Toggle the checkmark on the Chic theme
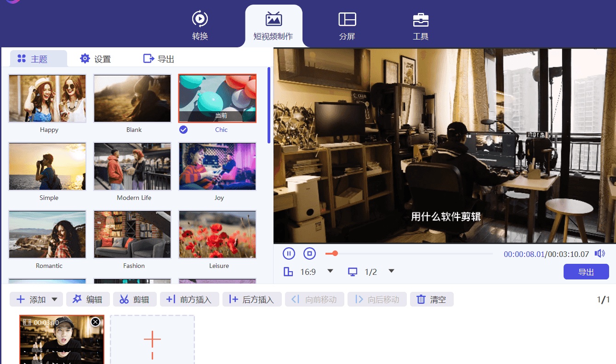This screenshot has width=616, height=364. (x=183, y=130)
